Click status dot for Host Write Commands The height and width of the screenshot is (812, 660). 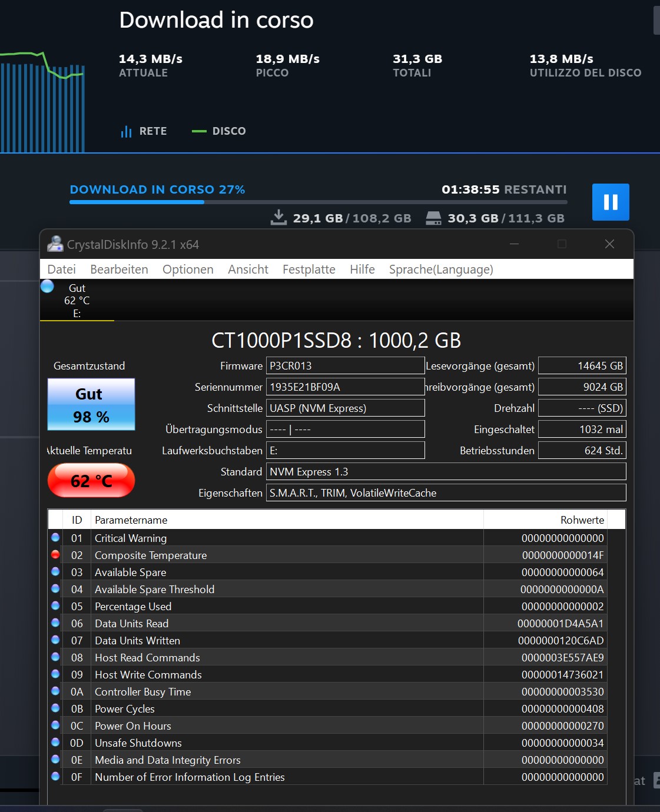pos(55,674)
